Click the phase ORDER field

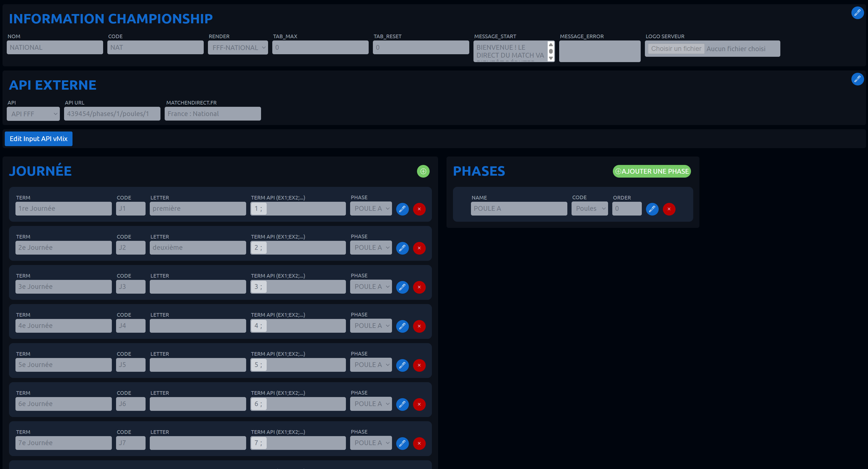pyautogui.click(x=627, y=209)
